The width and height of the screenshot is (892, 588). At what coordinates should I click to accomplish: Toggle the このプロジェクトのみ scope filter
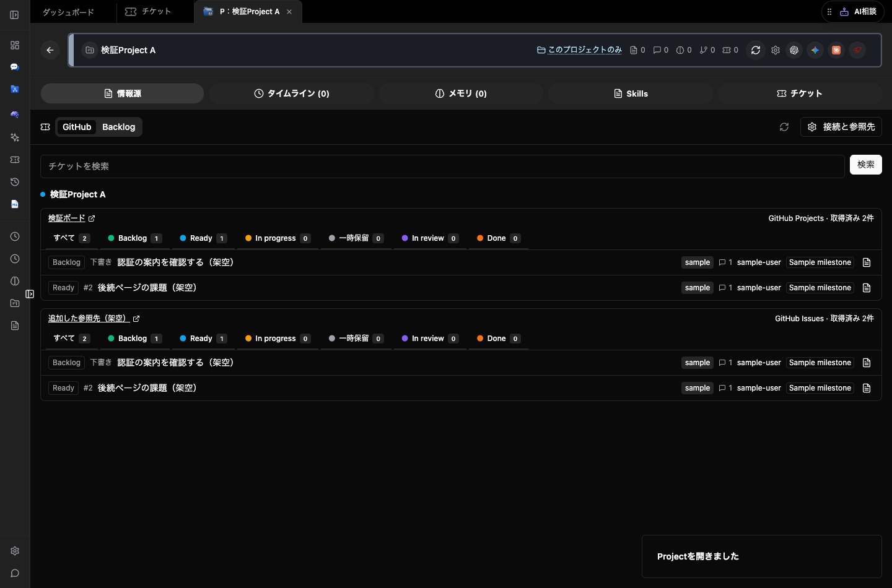[579, 50]
